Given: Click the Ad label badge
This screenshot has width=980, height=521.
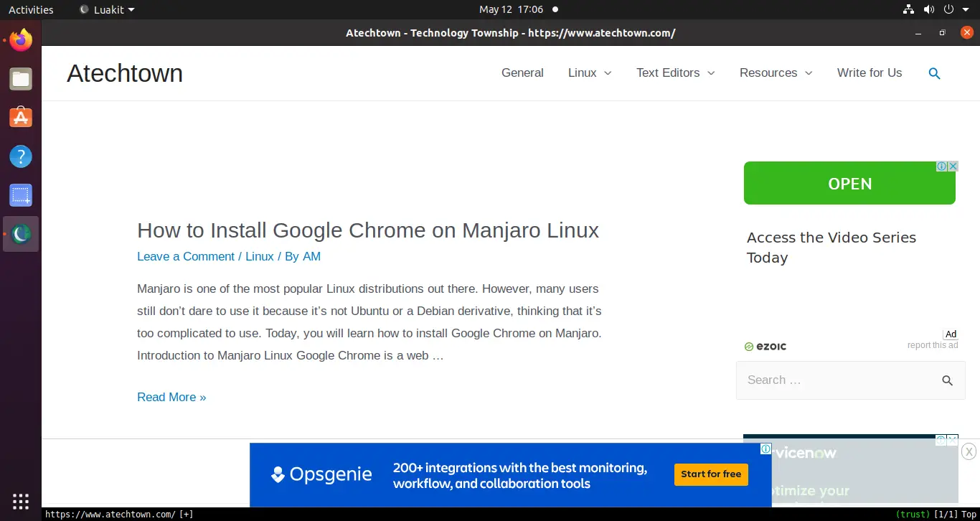Looking at the screenshot, I should click(951, 334).
